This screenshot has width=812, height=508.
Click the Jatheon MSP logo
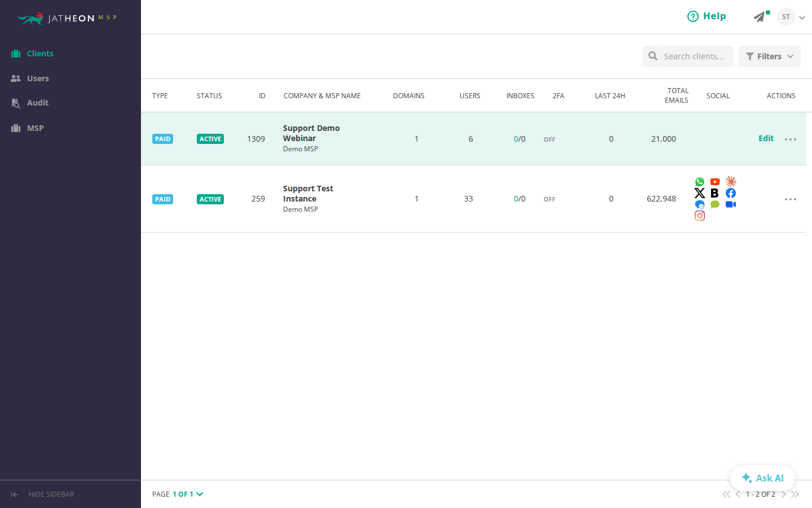point(67,18)
